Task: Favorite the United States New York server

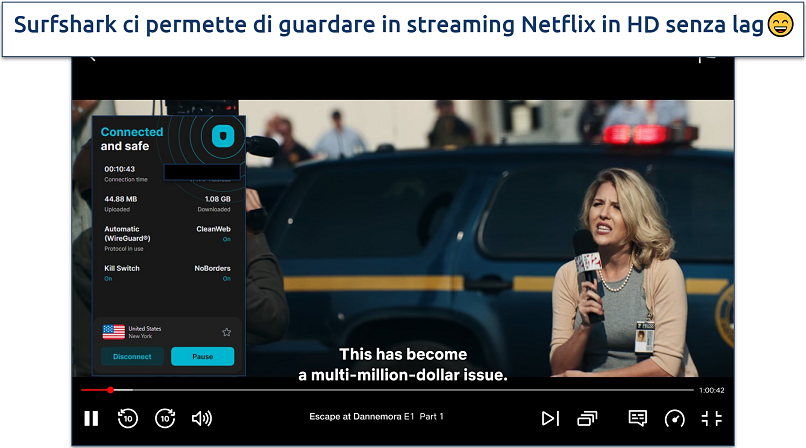Action: (x=226, y=332)
